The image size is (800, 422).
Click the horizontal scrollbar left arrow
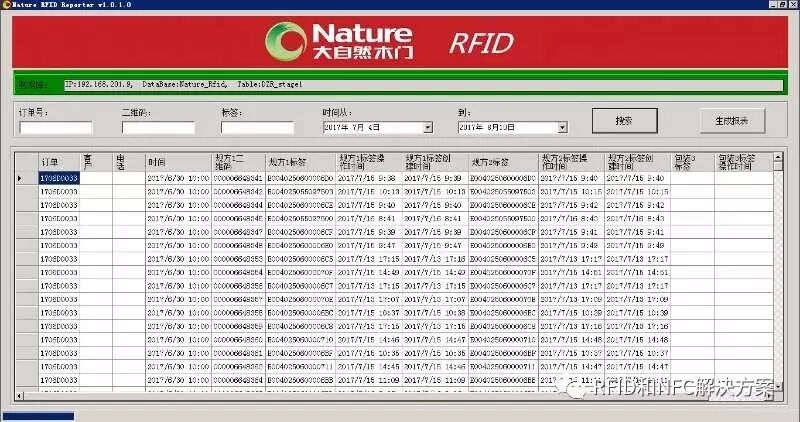[x=19, y=395]
